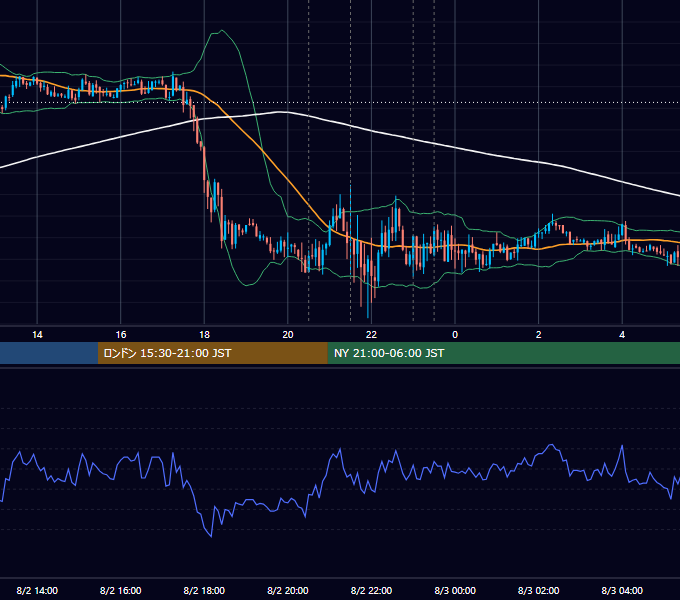
Task: Click the 14 hour label on chart axis
Action: [x=37, y=335]
